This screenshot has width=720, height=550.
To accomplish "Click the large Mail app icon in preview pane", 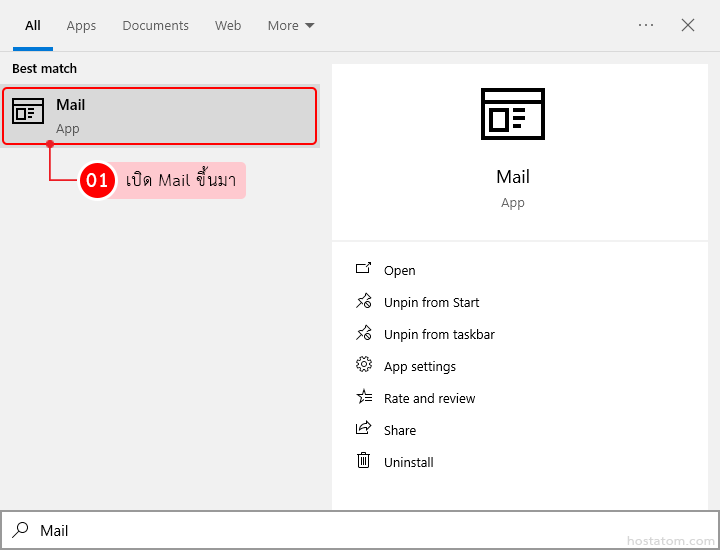I will 512,113.
